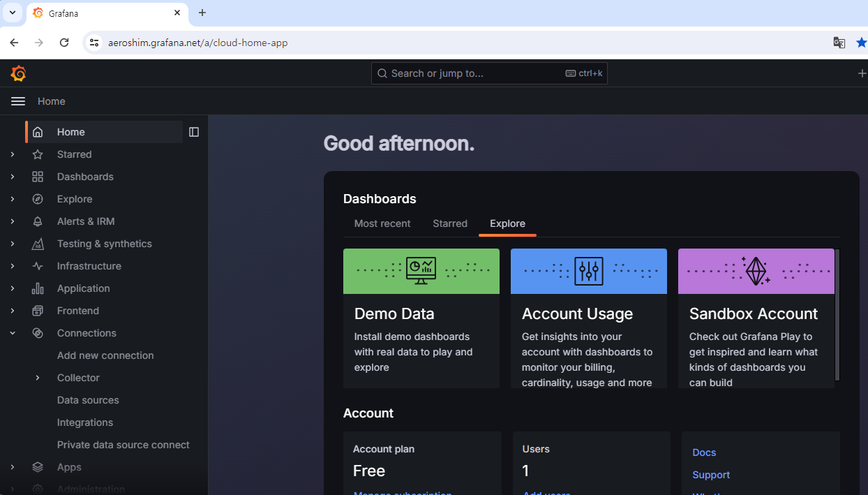
Task: Open the Support link
Action: coord(711,475)
